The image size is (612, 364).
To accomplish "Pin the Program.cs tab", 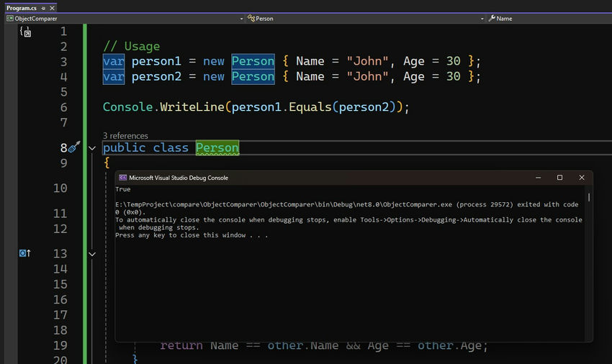I will (43, 8).
